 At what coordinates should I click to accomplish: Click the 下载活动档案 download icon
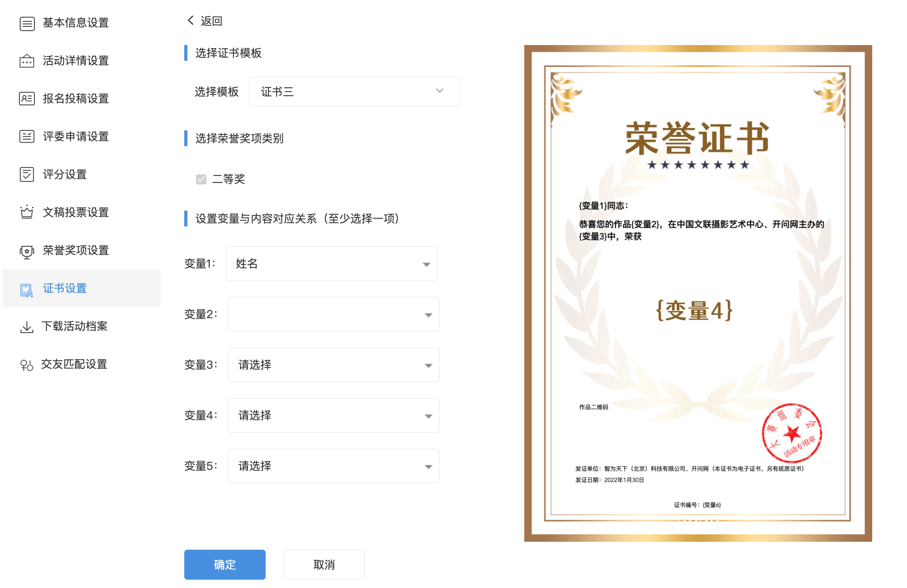pyautogui.click(x=27, y=327)
